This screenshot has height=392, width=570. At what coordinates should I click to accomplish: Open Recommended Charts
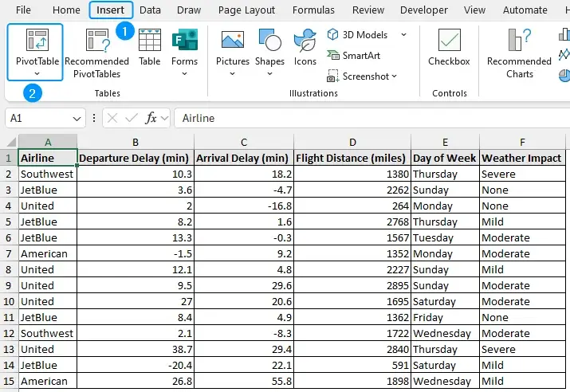519,53
